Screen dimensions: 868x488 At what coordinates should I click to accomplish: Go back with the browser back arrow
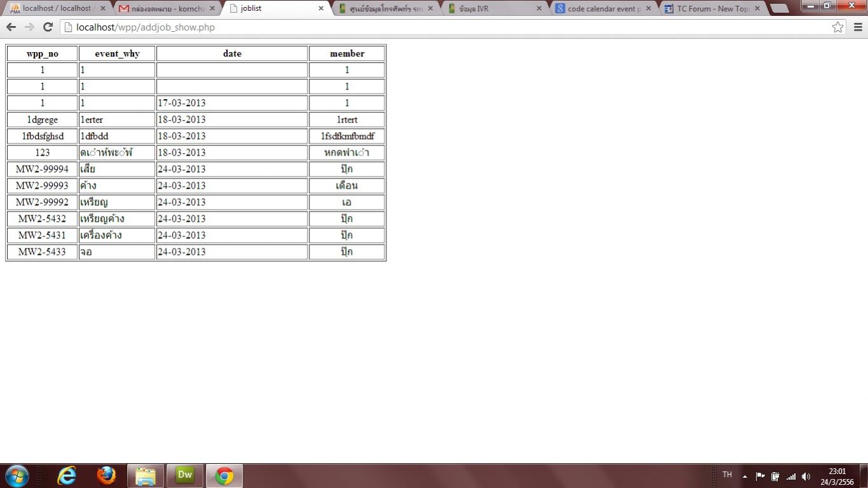pyautogui.click(x=11, y=27)
